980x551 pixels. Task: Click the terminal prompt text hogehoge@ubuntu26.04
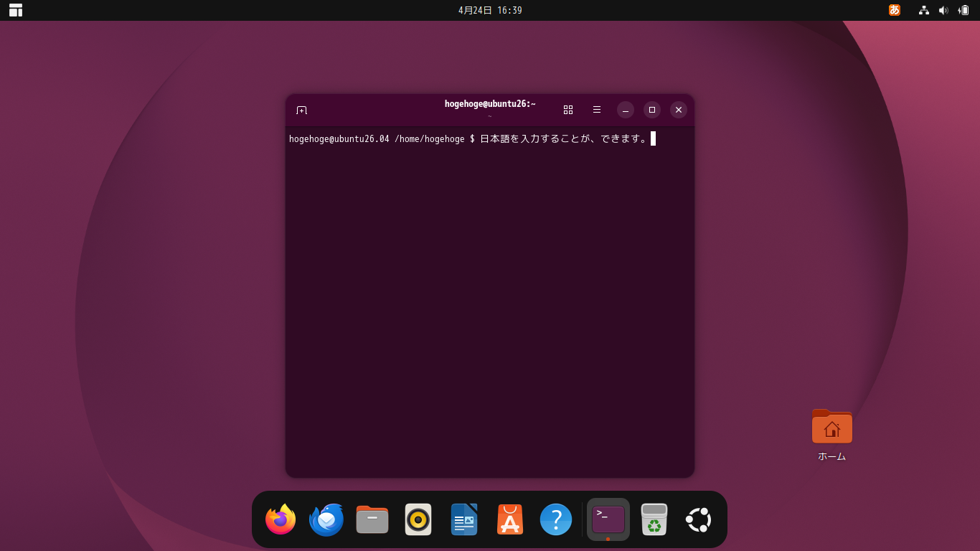pyautogui.click(x=339, y=139)
